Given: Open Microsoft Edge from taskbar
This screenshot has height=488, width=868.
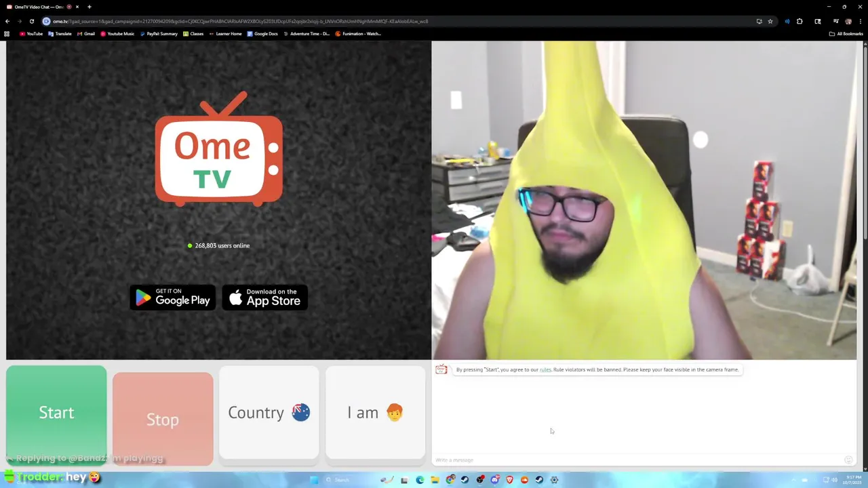Looking at the screenshot, I should pyautogui.click(x=420, y=480).
